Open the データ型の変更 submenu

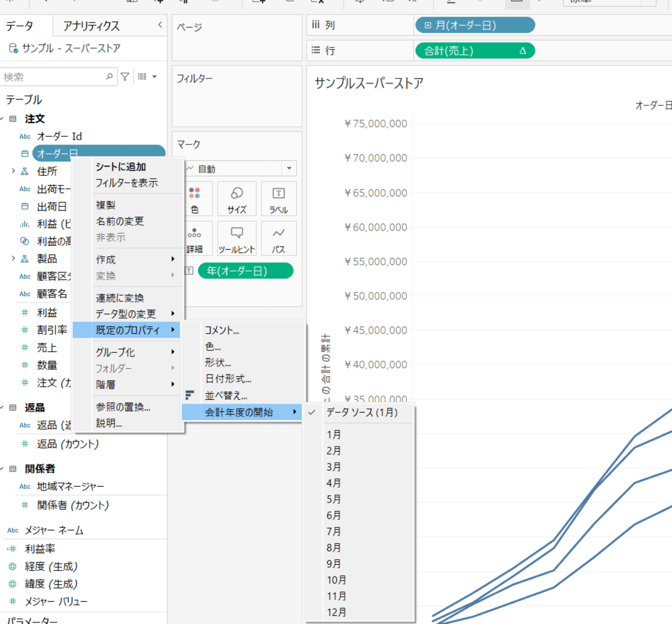(128, 314)
